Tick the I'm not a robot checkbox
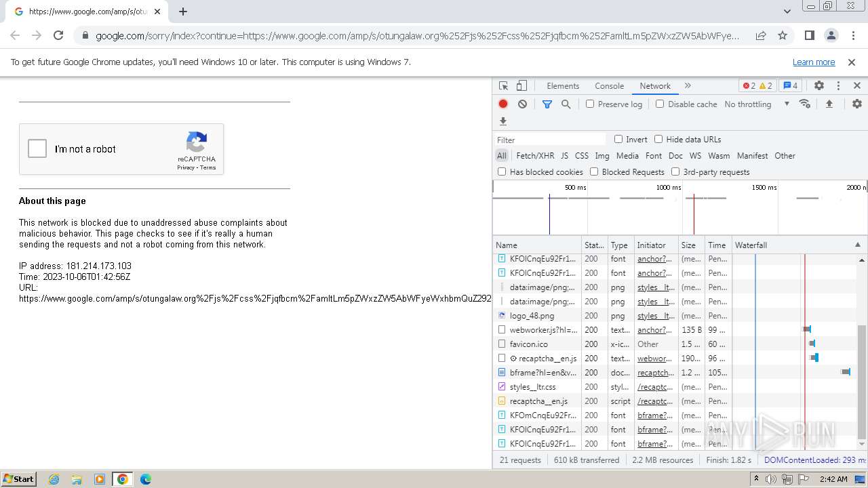 pos(37,148)
